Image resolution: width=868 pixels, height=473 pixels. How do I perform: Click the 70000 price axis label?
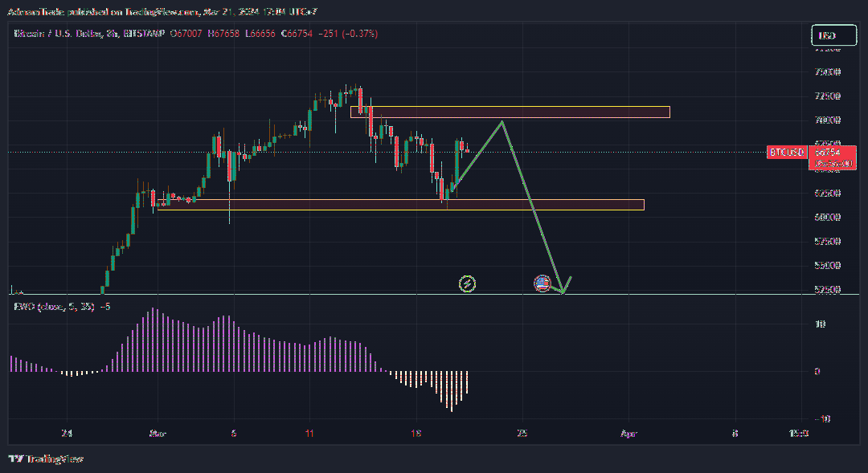click(x=828, y=120)
